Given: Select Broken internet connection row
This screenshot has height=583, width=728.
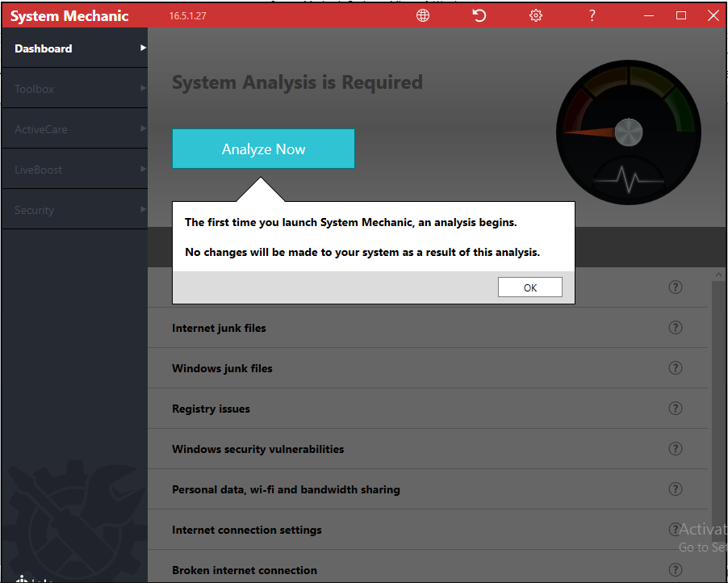Looking at the screenshot, I should pos(428,567).
